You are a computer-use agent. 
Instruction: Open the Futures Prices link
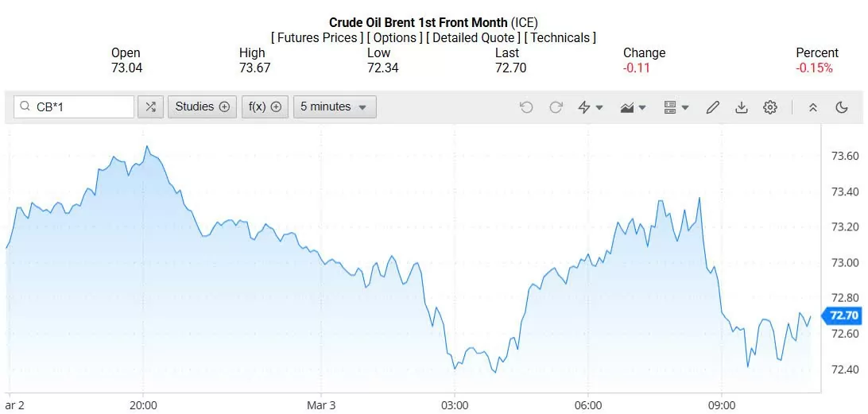pyautogui.click(x=317, y=37)
